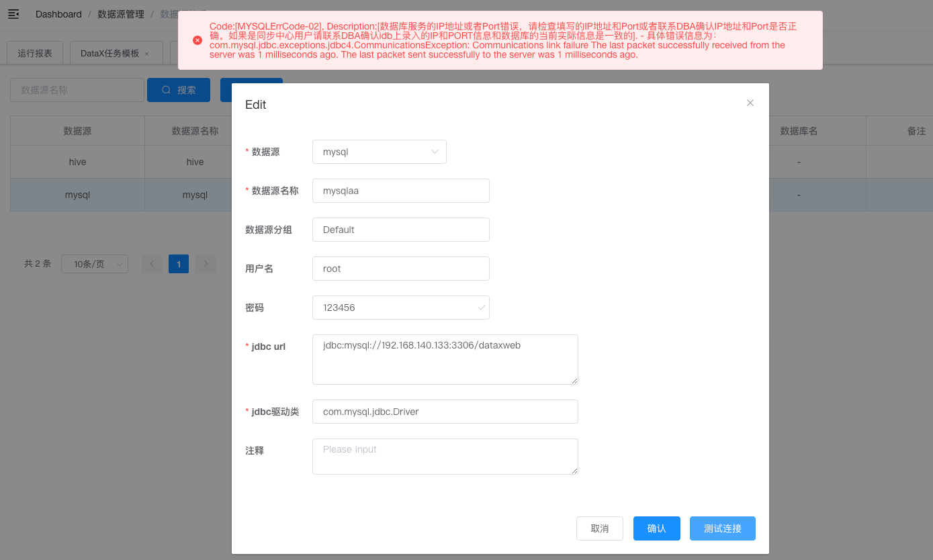Click the mysql cell in 数据源名称 column
Viewport: 933px width, 560px height.
point(195,195)
